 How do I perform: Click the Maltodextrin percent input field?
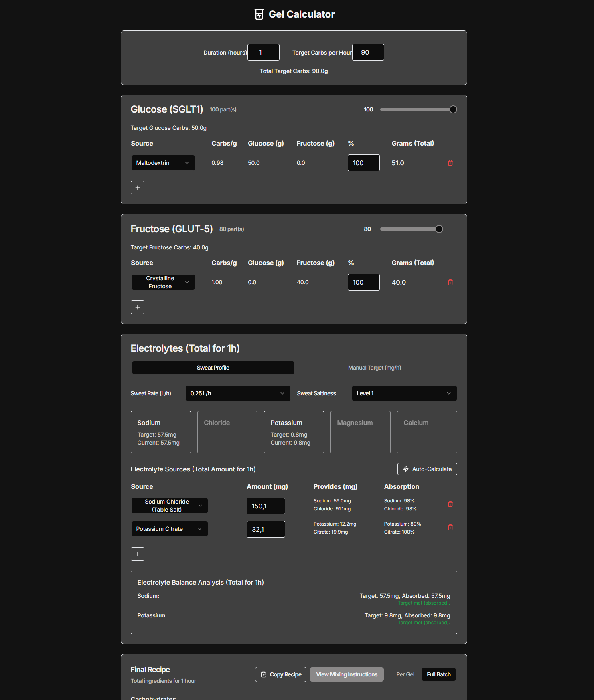364,163
